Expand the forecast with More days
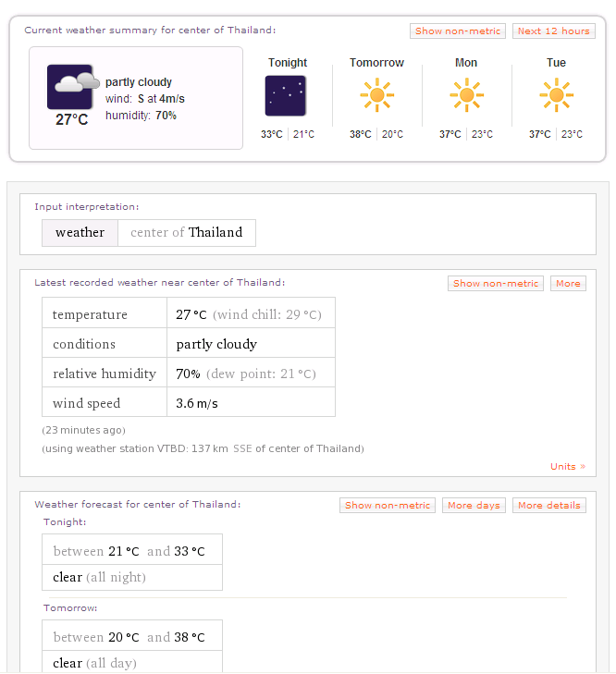616x674 pixels. [474, 506]
